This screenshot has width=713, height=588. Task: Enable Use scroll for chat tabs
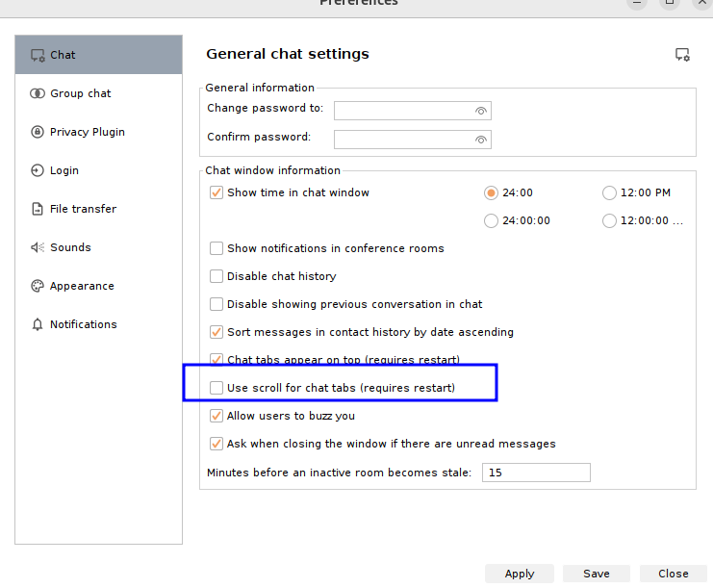(x=216, y=388)
